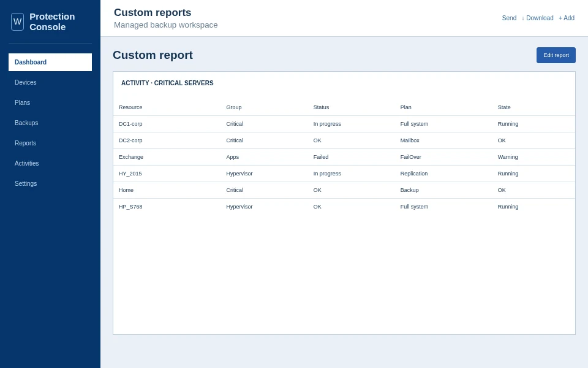Click the Apps group cell

pyautogui.click(x=233, y=157)
